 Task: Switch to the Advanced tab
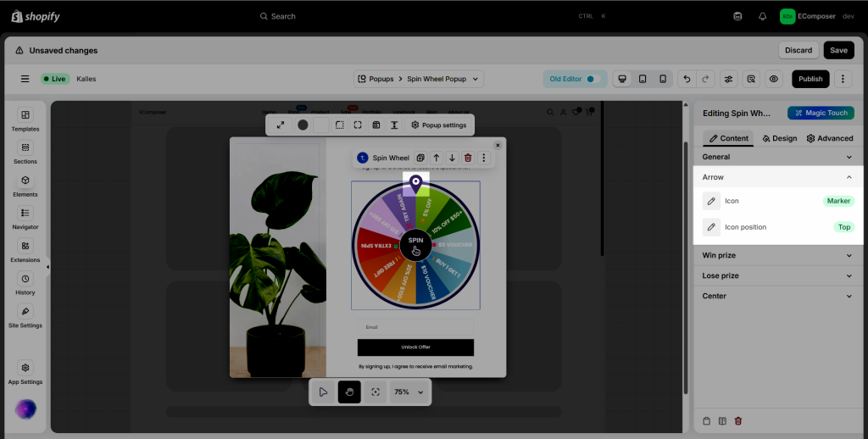(x=830, y=138)
